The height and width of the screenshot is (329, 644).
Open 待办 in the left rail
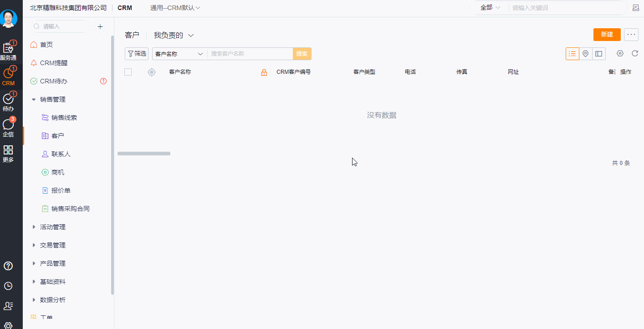pyautogui.click(x=8, y=102)
